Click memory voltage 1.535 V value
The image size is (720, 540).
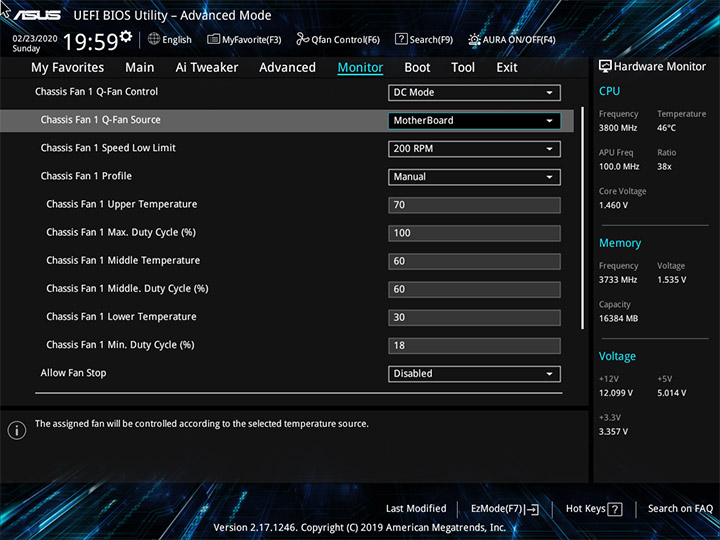tap(671, 280)
